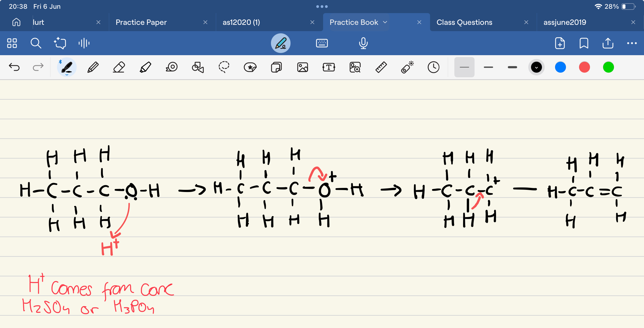Bookmark the current page
Screen dimensions: 644x328
(x=584, y=43)
